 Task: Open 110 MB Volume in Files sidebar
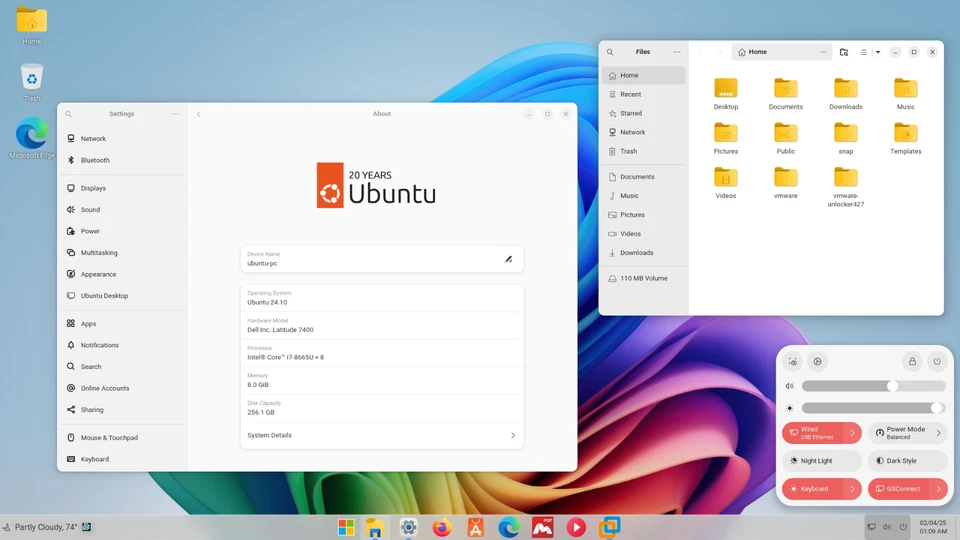point(643,279)
